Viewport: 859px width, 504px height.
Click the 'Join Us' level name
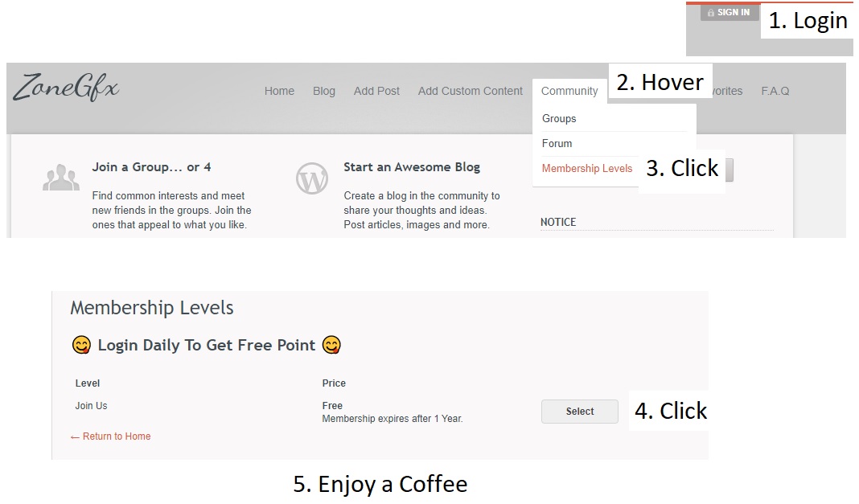(91, 405)
